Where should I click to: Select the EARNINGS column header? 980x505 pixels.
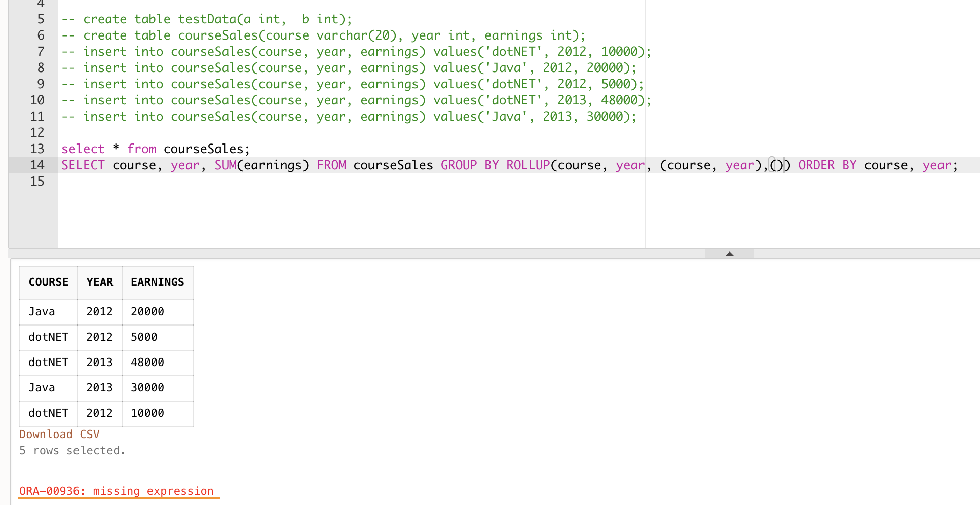point(158,282)
